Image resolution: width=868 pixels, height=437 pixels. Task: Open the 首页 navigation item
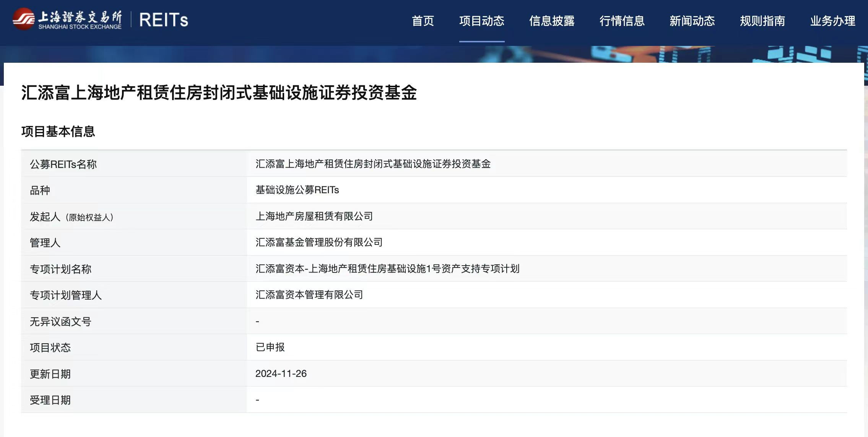pyautogui.click(x=423, y=21)
